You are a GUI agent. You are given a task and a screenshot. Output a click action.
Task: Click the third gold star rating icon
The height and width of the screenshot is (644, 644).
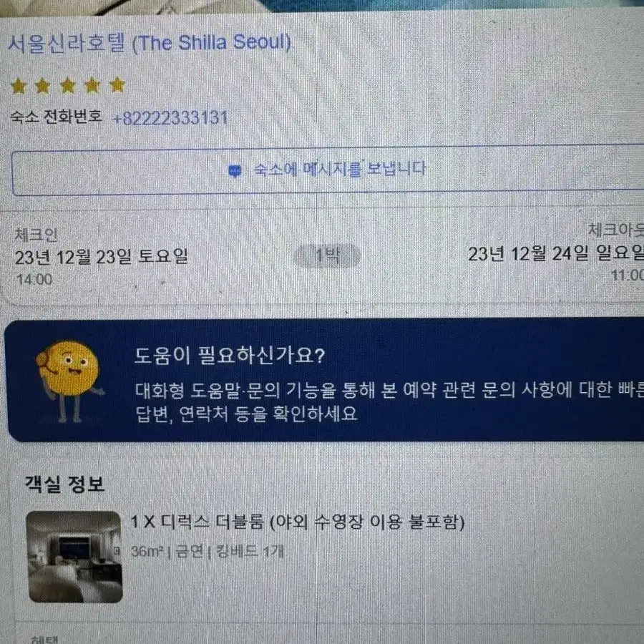pyautogui.click(x=68, y=86)
